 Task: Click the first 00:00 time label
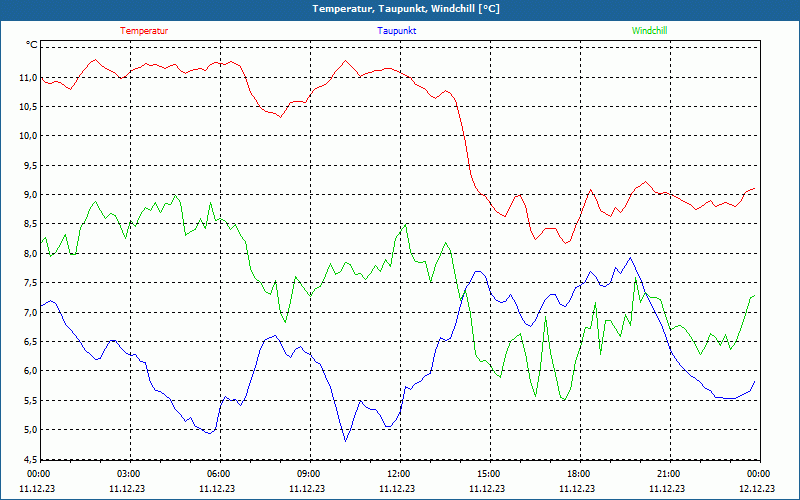(x=37, y=474)
